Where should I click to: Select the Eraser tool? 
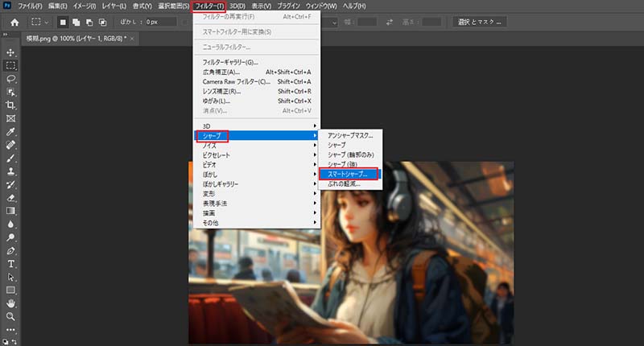pos(10,198)
